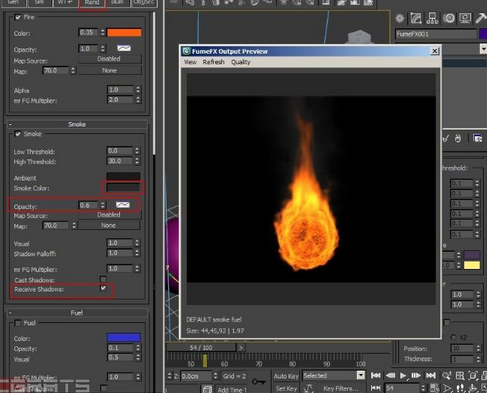Select the Zoom viewport tool

(x=446, y=376)
